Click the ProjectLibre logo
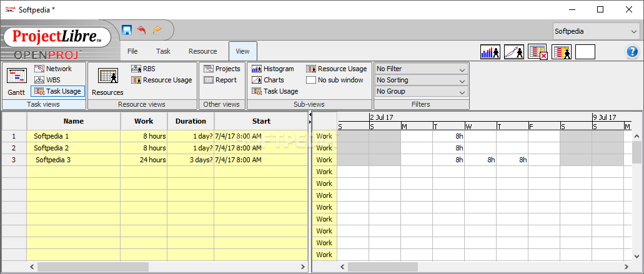 coord(57,37)
